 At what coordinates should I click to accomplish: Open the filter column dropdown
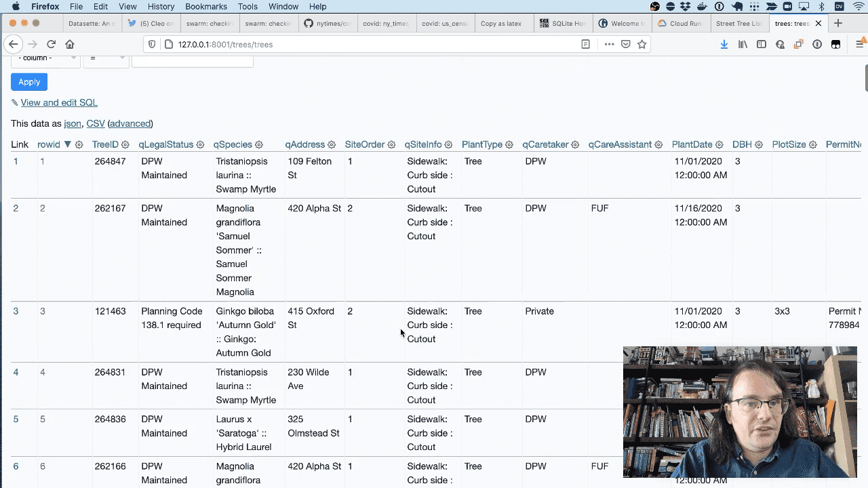45,58
